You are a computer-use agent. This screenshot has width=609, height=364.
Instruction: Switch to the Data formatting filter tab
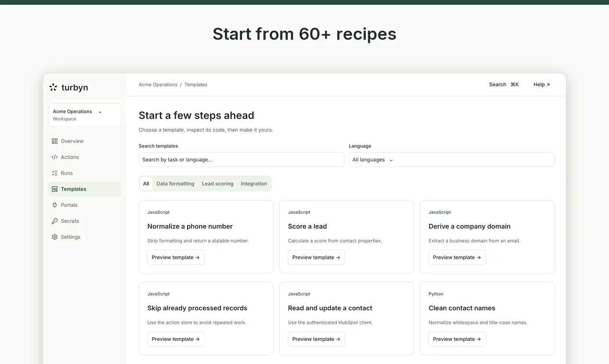[176, 183]
